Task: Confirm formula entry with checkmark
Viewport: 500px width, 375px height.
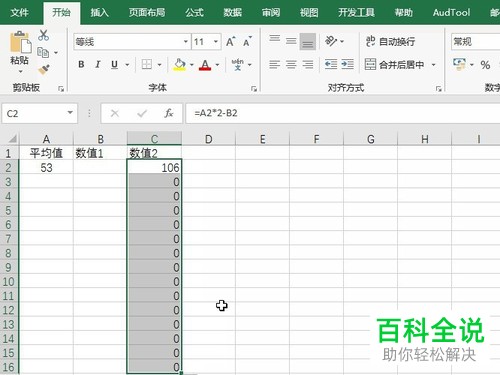Action: (x=142, y=113)
